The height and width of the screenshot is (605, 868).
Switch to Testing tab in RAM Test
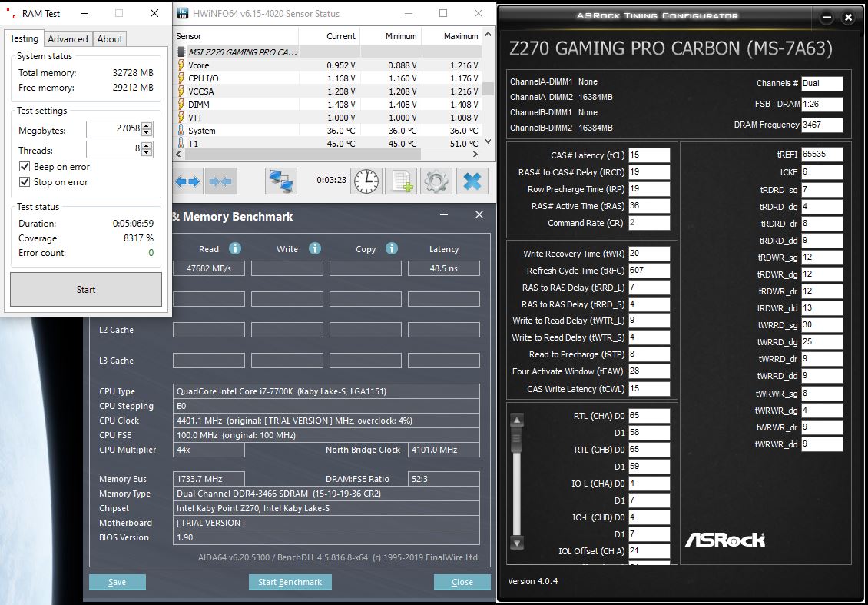point(25,38)
